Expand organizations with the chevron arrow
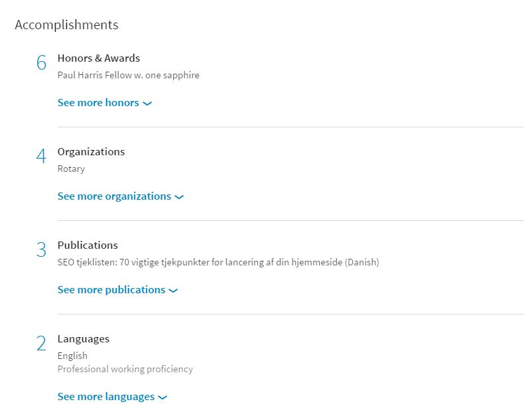Image resolution: width=524 pixels, height=420 pixels. tap(179, 197)
